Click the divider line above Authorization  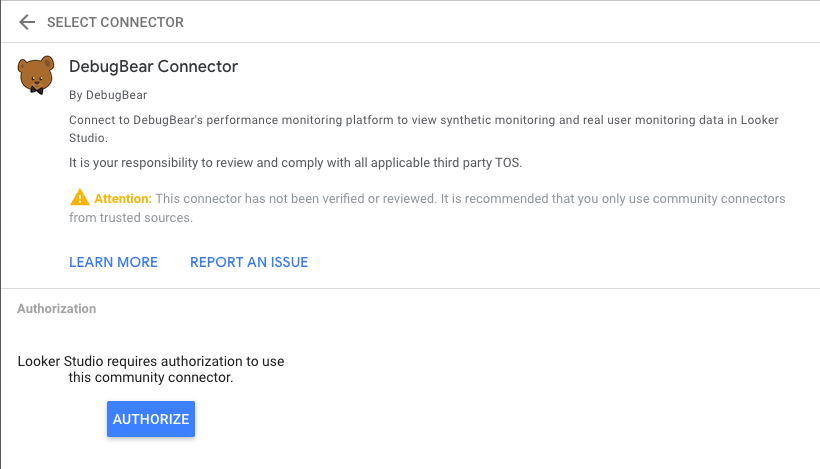pos(410,288)
